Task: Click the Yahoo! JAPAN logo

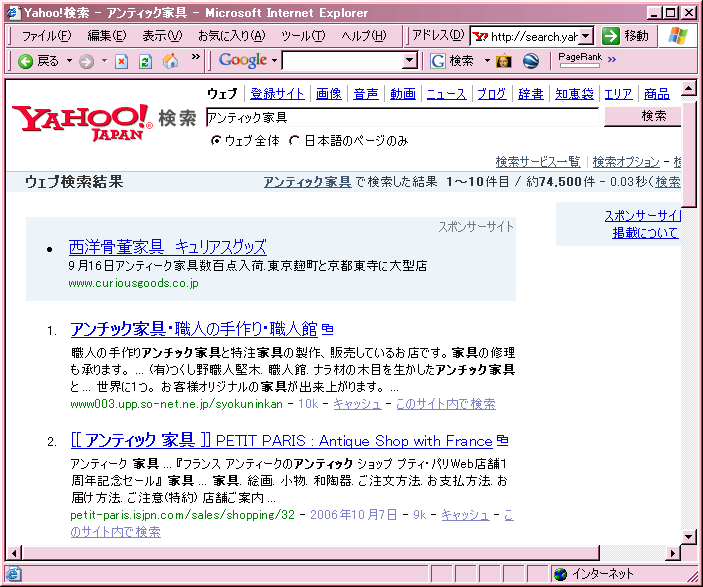Action: pyautogui.click(x=82, y=122)
